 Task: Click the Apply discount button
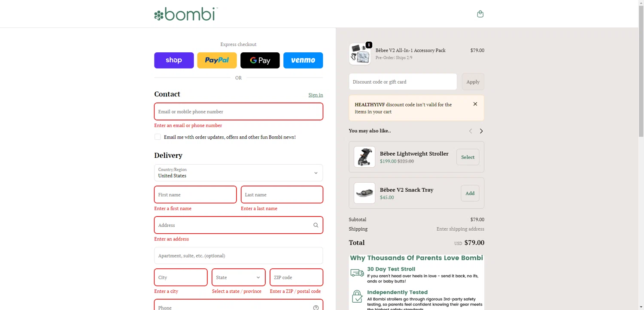[x=473, y=81]
